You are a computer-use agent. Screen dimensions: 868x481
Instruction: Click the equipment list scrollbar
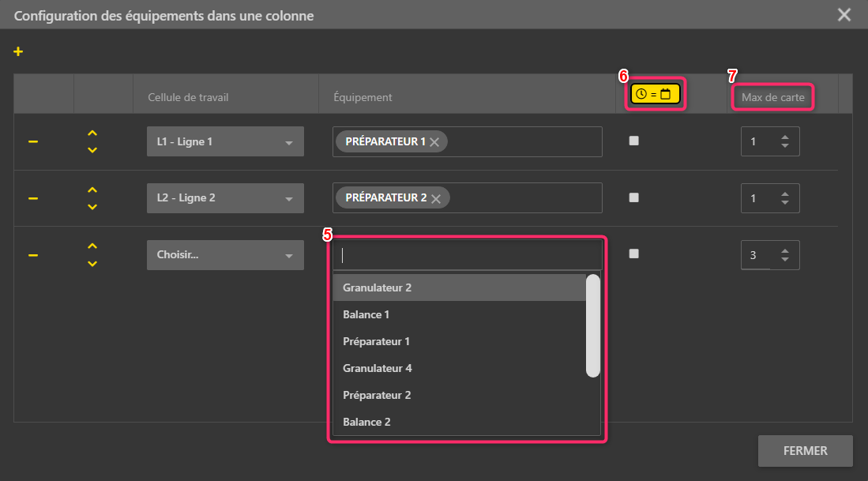pyautogui.click(x=592, y=325)
